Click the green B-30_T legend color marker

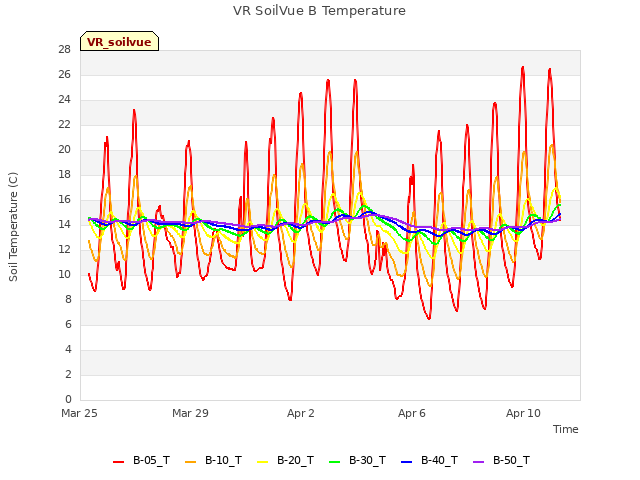pos(334,462)
